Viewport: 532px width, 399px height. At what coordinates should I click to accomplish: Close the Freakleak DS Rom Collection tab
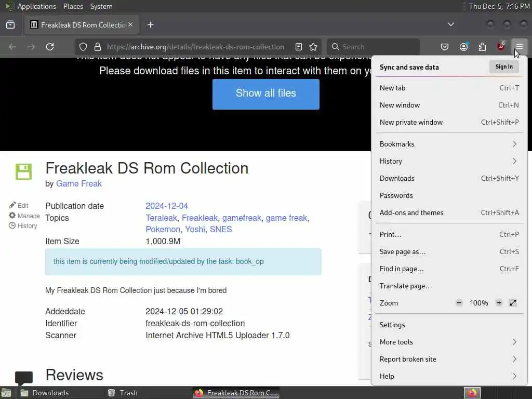130,25
